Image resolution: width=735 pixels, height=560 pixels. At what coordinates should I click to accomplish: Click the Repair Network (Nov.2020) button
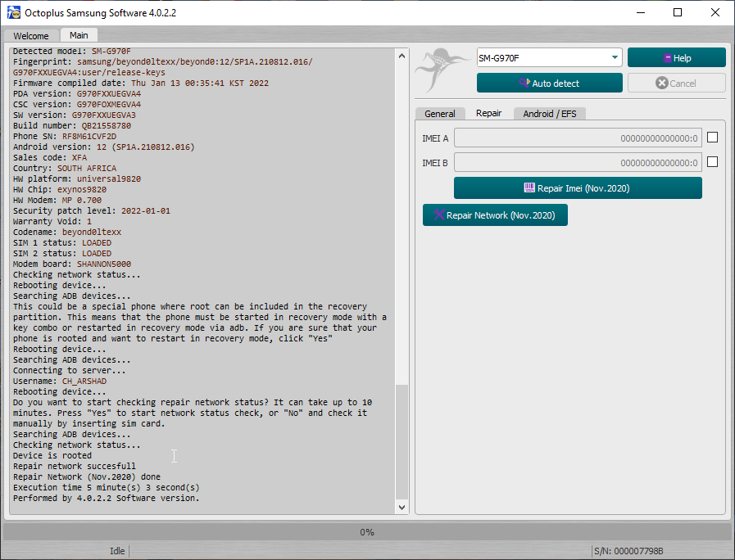click(x=495, y=215)
